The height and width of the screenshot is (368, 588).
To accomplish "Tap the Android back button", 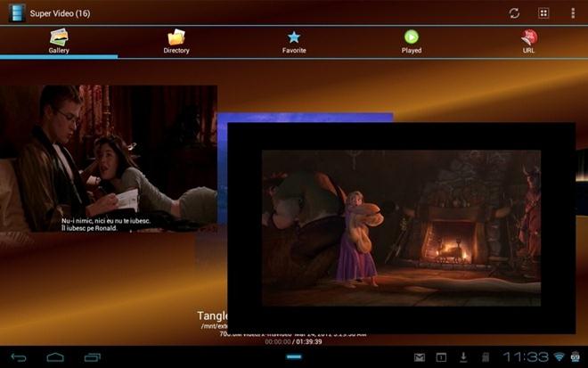I will [x=19, y=357].
